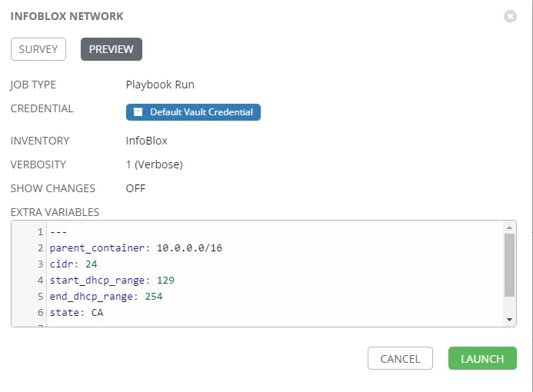Switch to the Survey tab
Image resolution: width=533 pixels, height=392 pixels.
tap(38, 49)
